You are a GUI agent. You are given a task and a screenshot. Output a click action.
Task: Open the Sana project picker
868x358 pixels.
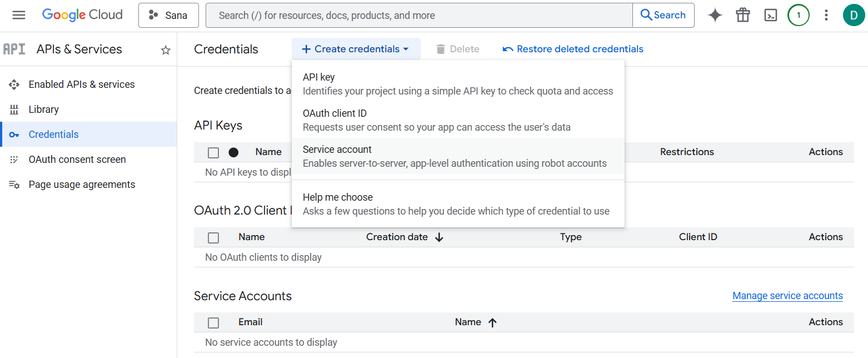click(168, 15)
